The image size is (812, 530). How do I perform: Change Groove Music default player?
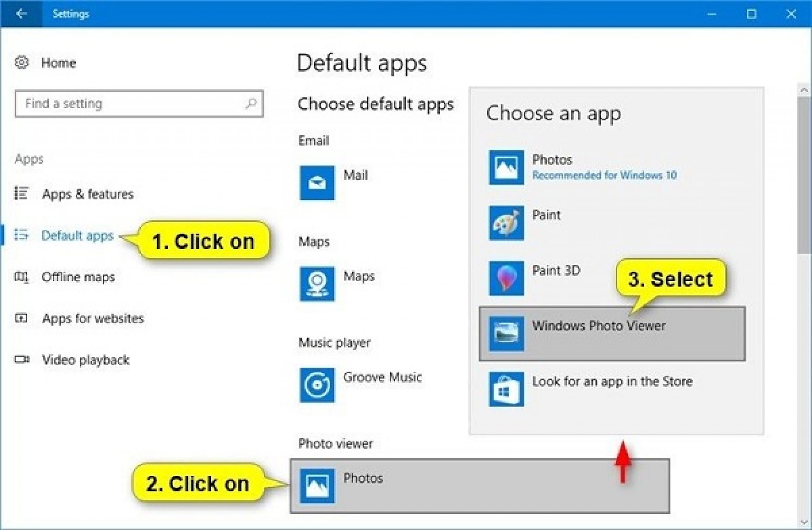(x=383, y=377)
